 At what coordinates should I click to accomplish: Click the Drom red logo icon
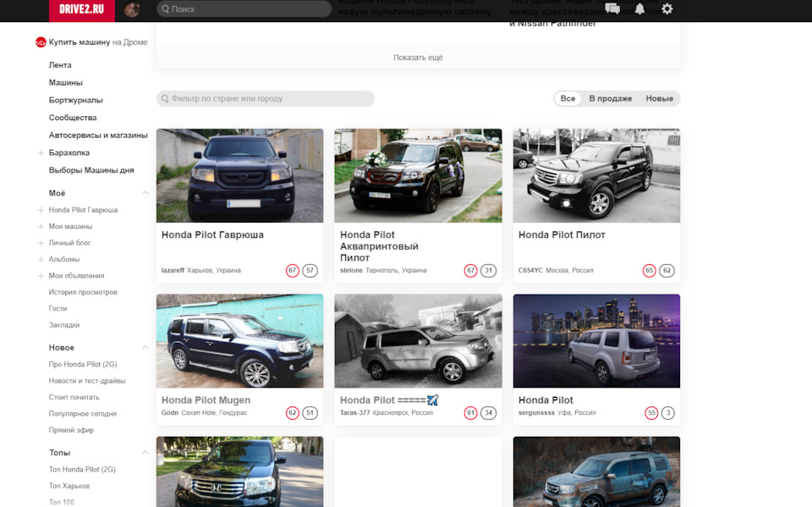tap(41, 42)
